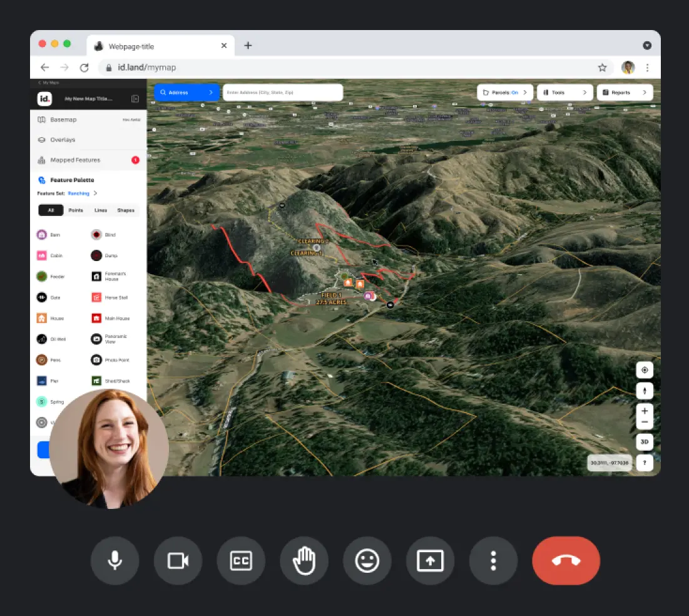
Task: Select the Horse Stall feature icon
Action: 96,297
